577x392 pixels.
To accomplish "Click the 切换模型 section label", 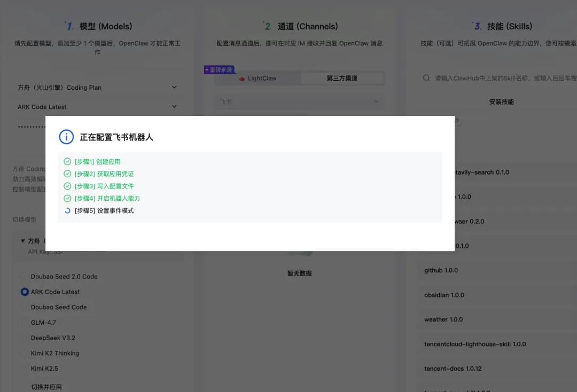I will 24,219.
